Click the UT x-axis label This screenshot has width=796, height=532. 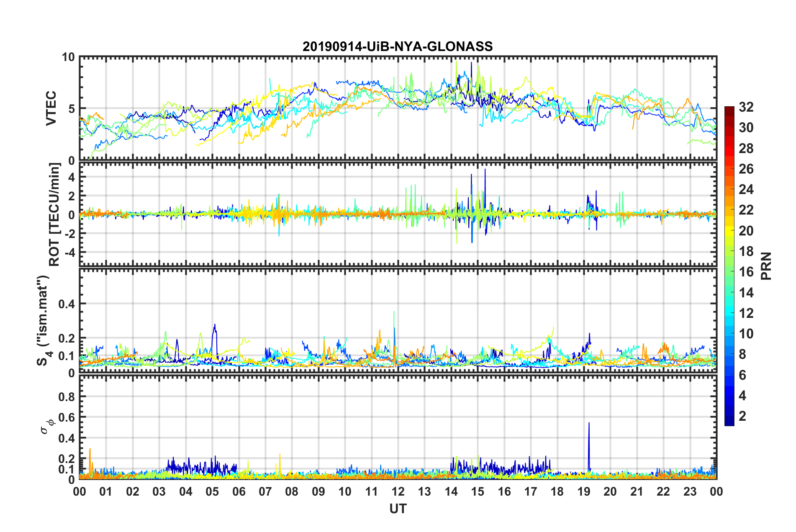click(398, 509)
